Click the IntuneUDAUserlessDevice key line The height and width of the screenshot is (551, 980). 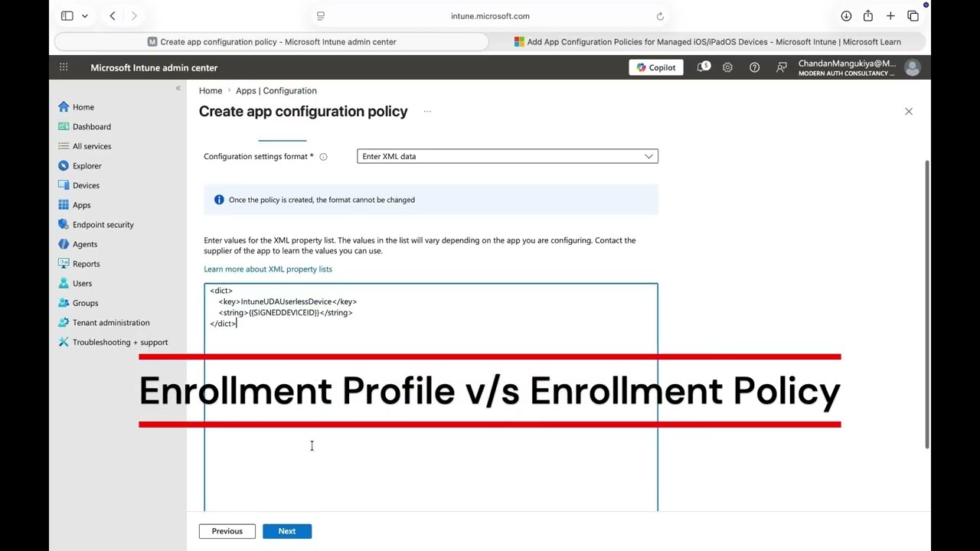click(x=288, y=302)
